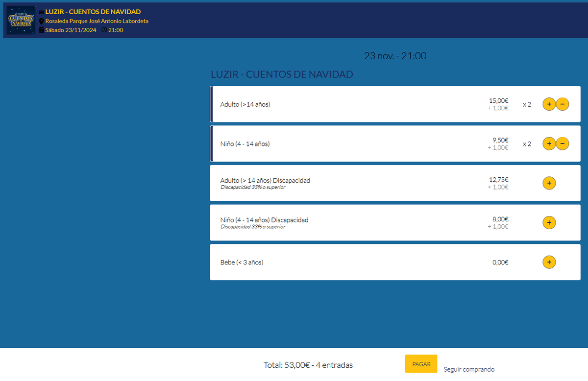The width and height of the screenshot is (588, 381).
Task: Click the 12,75€ price
Action: click(499, 179)
